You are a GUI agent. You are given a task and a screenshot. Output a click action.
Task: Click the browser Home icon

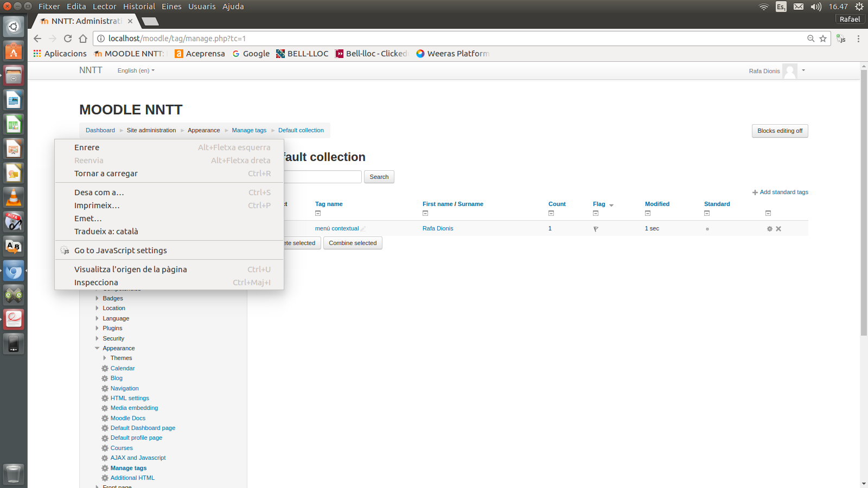[x=83, y=38]
